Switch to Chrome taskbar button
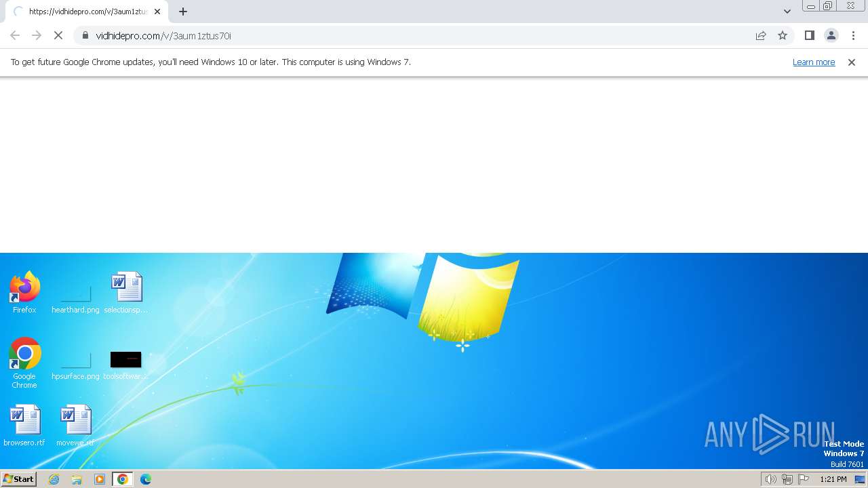The image size is (868, 488). point(123,479)
